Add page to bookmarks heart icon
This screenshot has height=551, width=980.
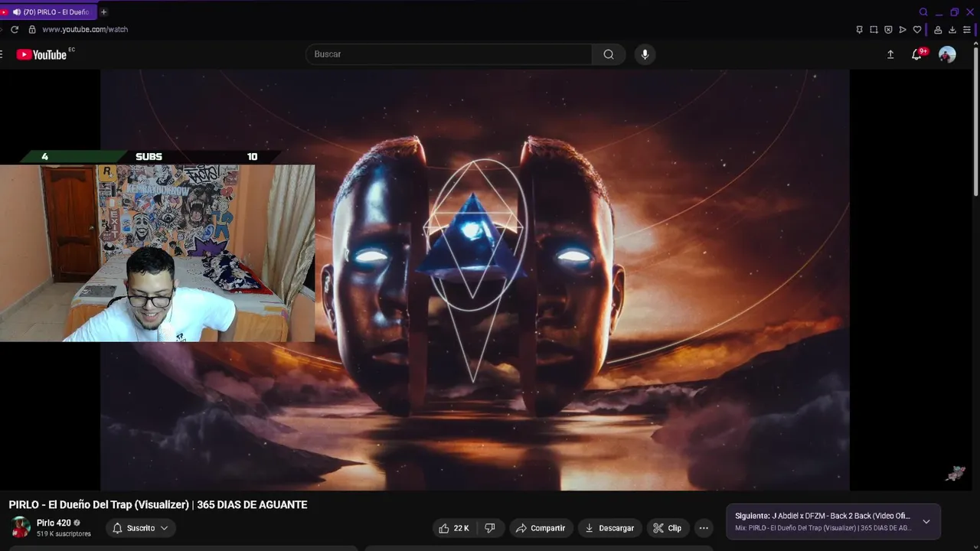coord(917,30)
